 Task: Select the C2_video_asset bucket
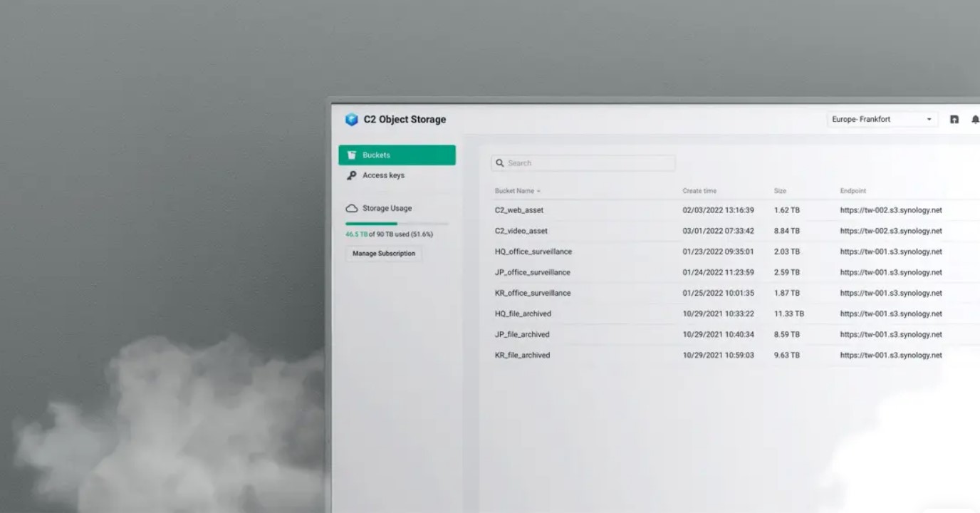(x=521, y=231)
